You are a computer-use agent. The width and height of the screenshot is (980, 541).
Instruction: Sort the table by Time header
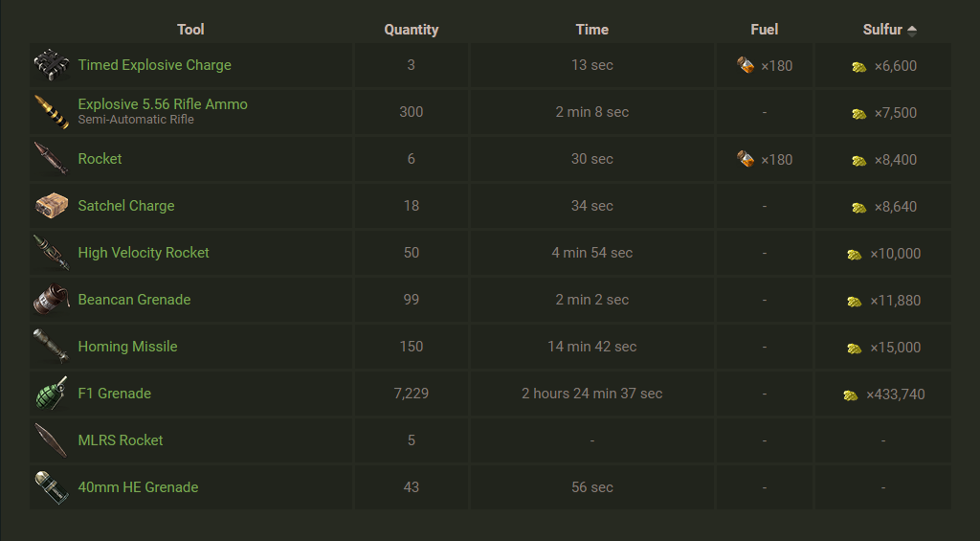click(x=591, y=30)
